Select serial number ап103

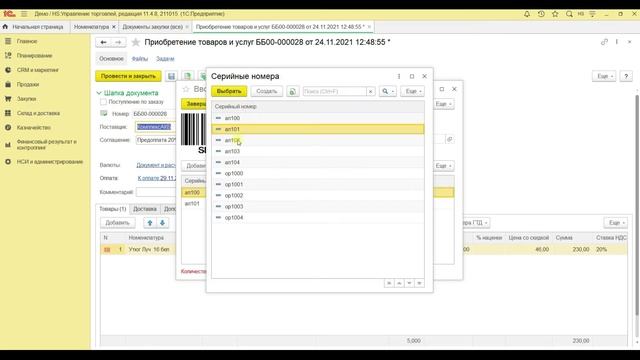tap(318, 151)
